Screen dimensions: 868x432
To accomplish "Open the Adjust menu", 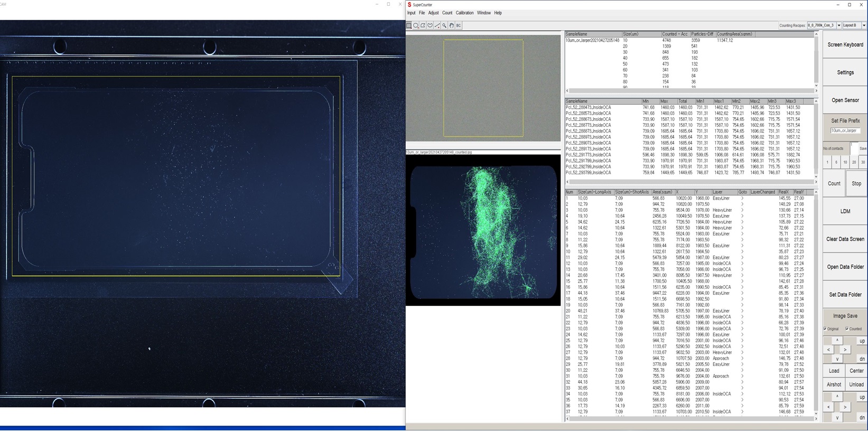I will coord(433,13).
